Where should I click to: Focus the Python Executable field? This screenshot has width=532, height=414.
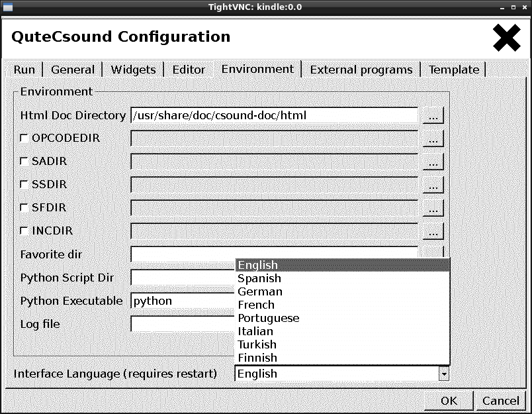pyautogui.click(x=183, y=301)
